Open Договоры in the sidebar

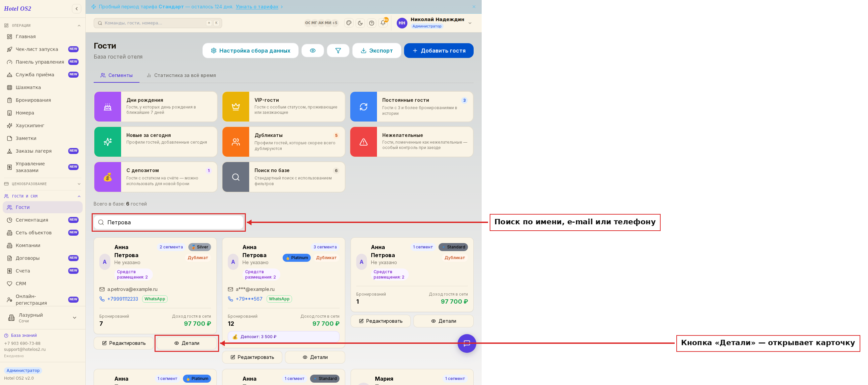click(42, 258)
